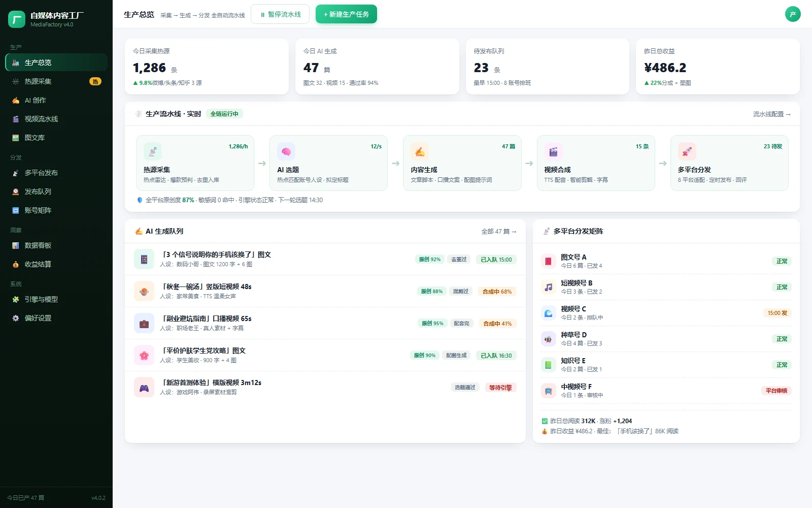The height and width of the screenshot is (508, 812).
Task: Click the 多平台分发 rocket icon
Action: coord(687,151)
